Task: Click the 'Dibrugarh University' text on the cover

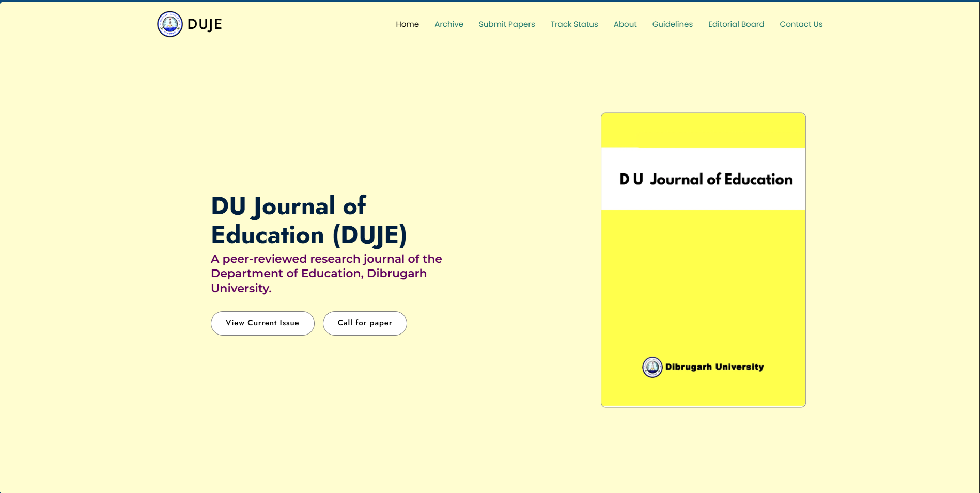Action: [714, 367]
